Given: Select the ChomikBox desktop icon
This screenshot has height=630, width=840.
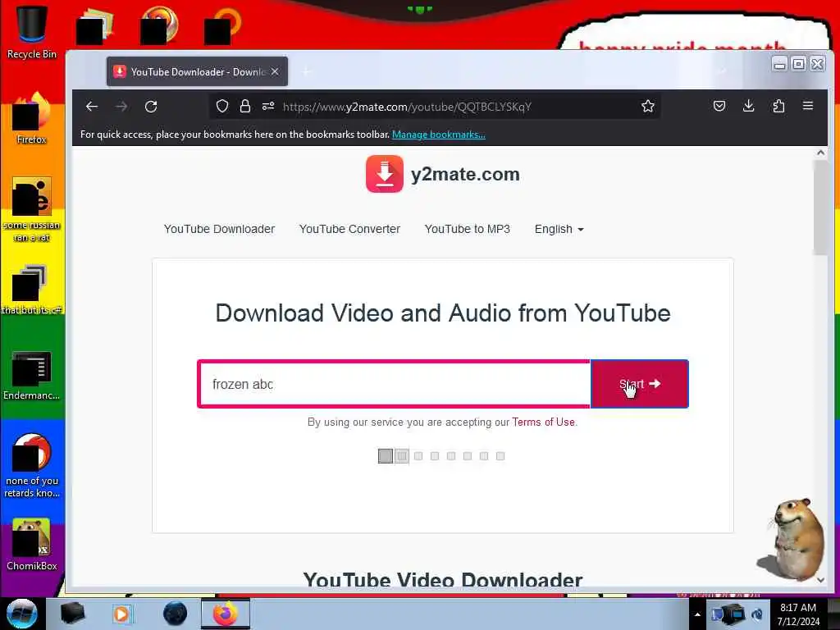Looking at the screenshot, I should coord(32,545).
